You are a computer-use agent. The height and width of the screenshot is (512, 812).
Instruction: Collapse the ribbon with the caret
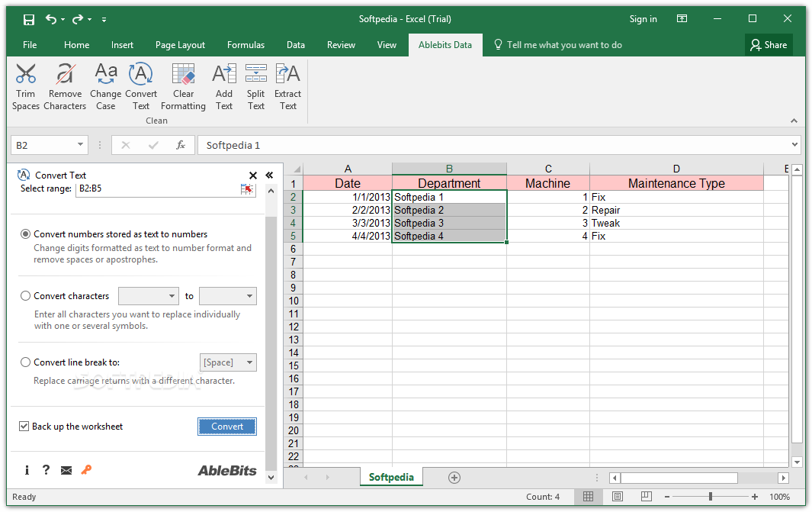(794, 121)
